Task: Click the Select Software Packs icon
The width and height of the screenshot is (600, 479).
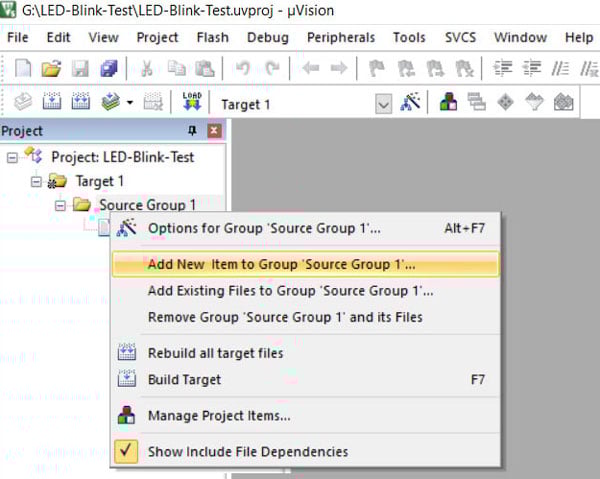Action: click(x=534, y=102)
